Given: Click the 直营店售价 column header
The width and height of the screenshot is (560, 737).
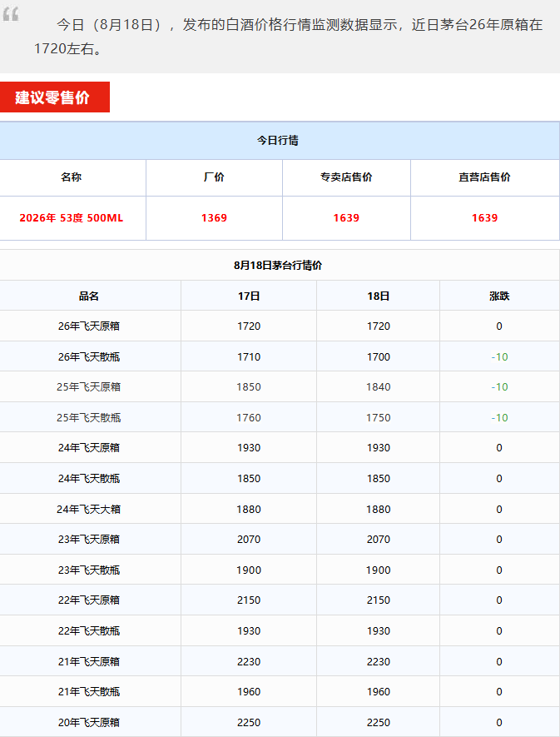Looking at the screenshot, I should [485, 177].
